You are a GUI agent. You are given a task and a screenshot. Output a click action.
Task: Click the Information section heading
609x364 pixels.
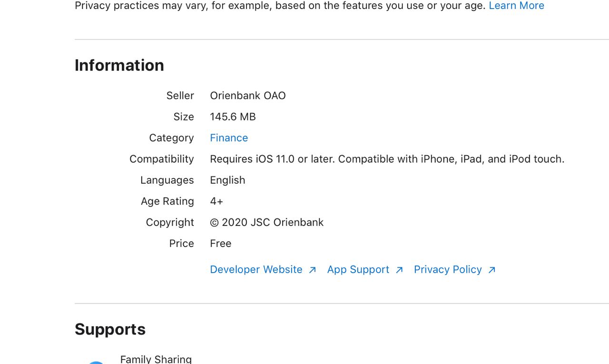[x=119, y=65]
